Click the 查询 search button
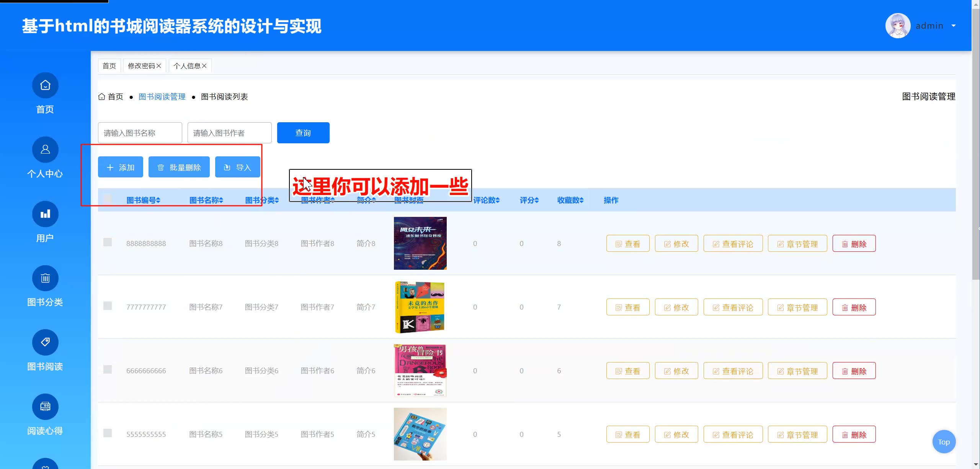The height and width of the screenshot is (469, 980). [x=303, y=133]
